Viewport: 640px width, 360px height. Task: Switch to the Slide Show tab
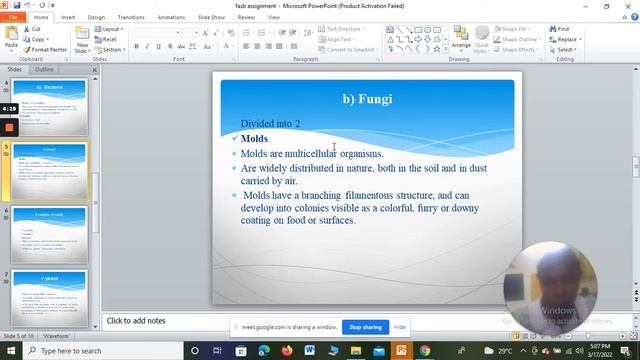pyautogui.click(x=211, y=17)
